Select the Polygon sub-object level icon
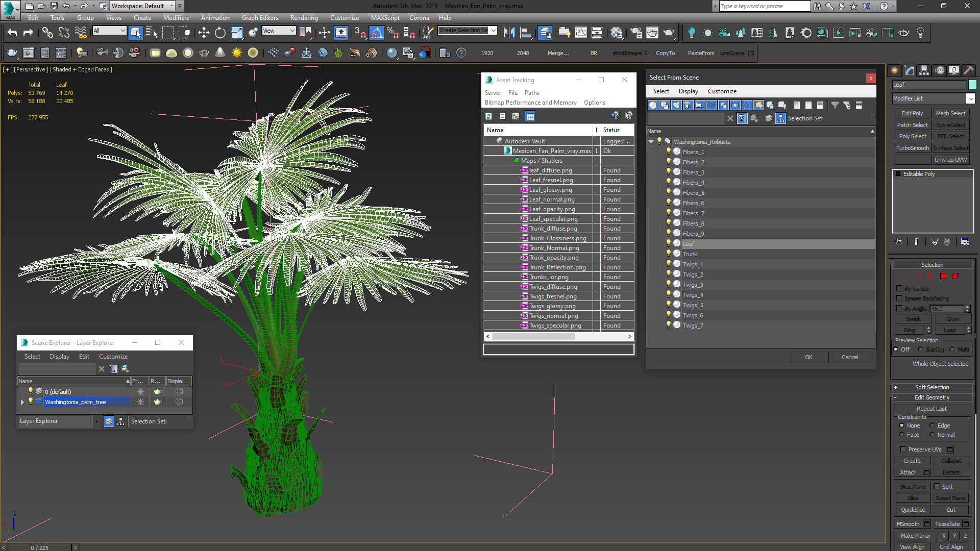This screenshot has width=980, height=551. [x=943, y=276]
